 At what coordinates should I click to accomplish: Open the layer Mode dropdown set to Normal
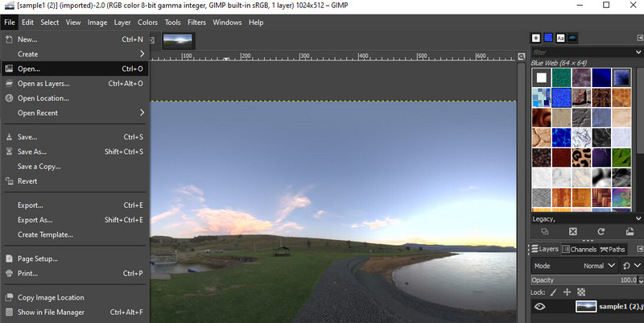(600, 266)
